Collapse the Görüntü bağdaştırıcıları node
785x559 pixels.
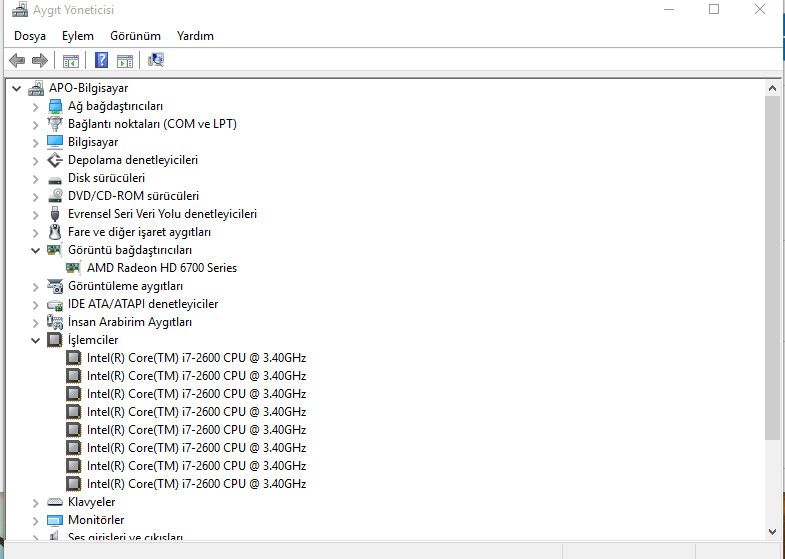[36, 250]
